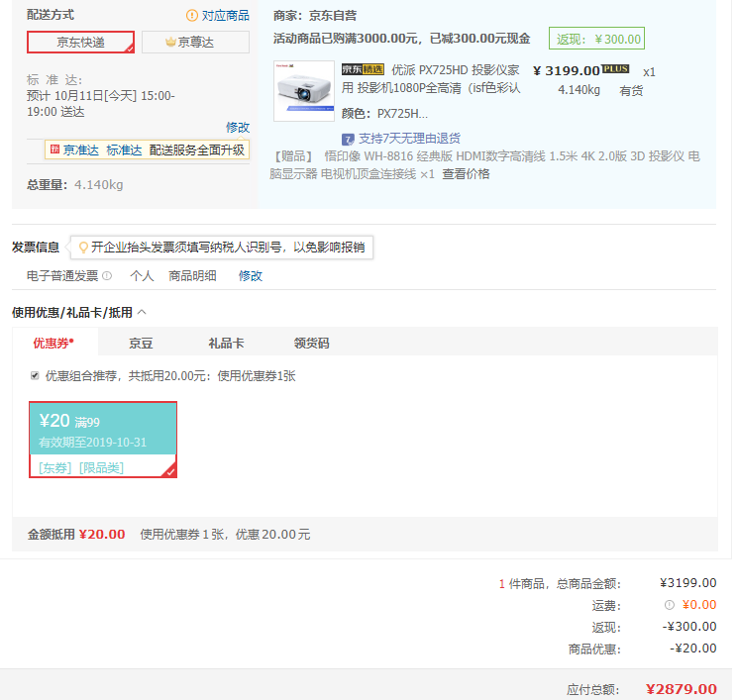This screenshot has height=700, width=738.
Task: Open the 领货码 tab
Action: click(x=312, y=343)
